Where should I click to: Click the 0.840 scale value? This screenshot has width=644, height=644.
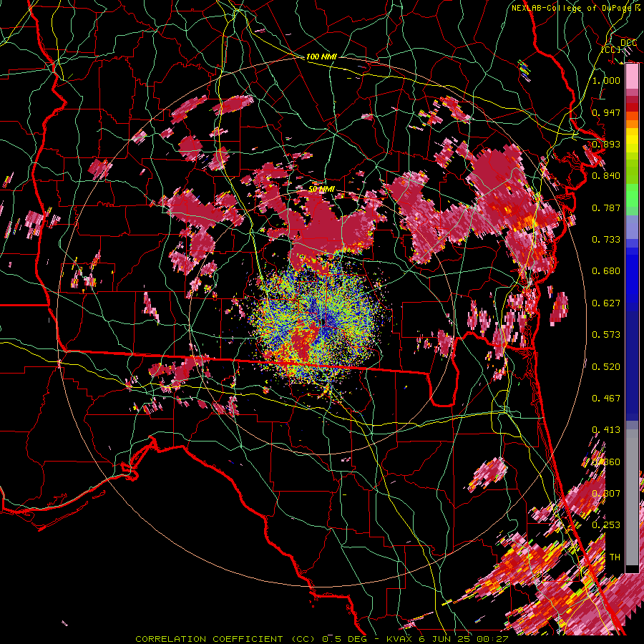click(606, 176)
